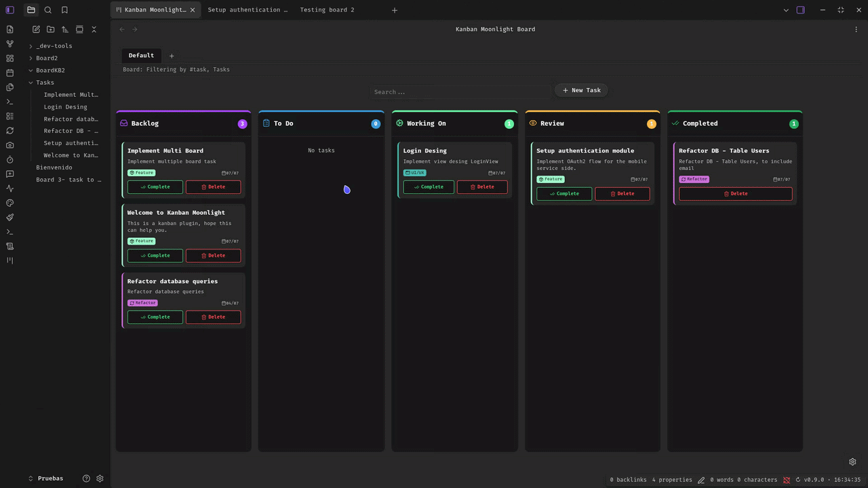Click refresh icon beside v0.9.0

coord(798,480)
